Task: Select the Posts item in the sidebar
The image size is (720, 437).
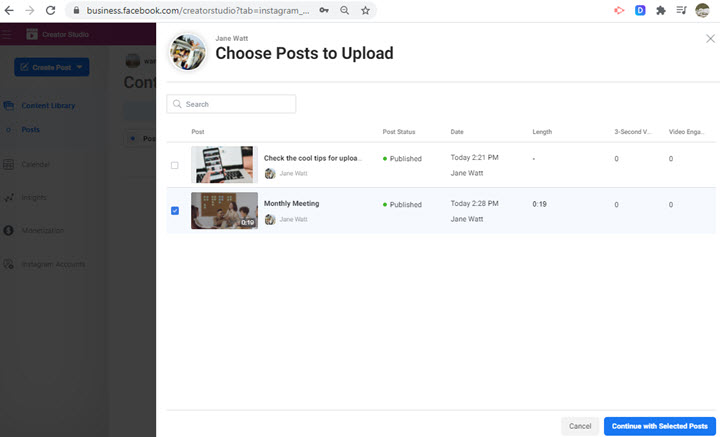Action: (31, 130)
